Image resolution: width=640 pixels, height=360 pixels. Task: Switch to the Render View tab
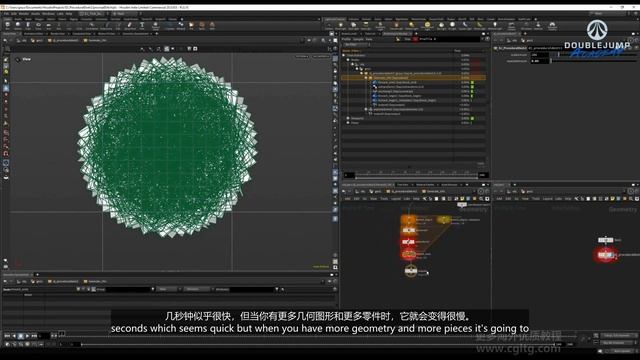(58, 33)
